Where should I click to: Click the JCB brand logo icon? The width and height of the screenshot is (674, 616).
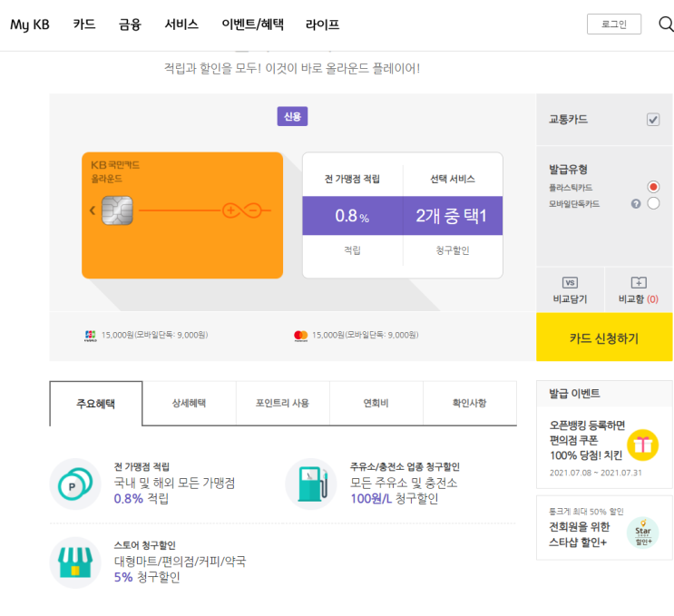(x=91, y=336)
